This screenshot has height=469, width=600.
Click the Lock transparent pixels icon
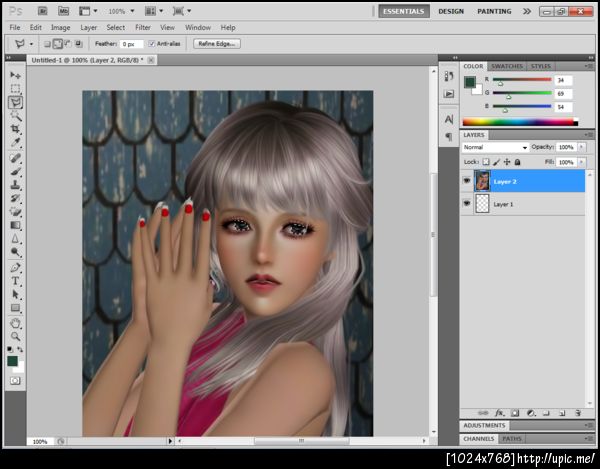[487, 161]
